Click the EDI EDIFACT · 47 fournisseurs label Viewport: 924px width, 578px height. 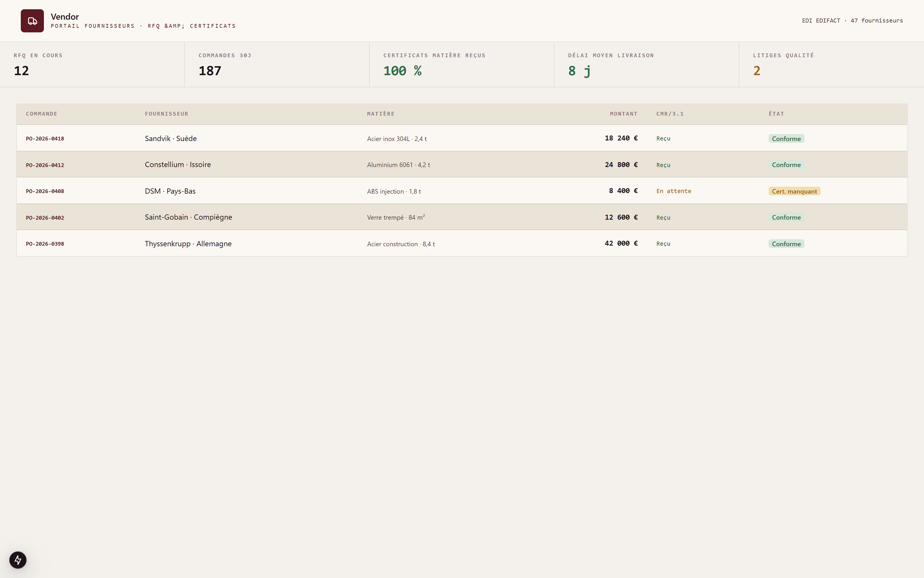[x=852, y=21]
